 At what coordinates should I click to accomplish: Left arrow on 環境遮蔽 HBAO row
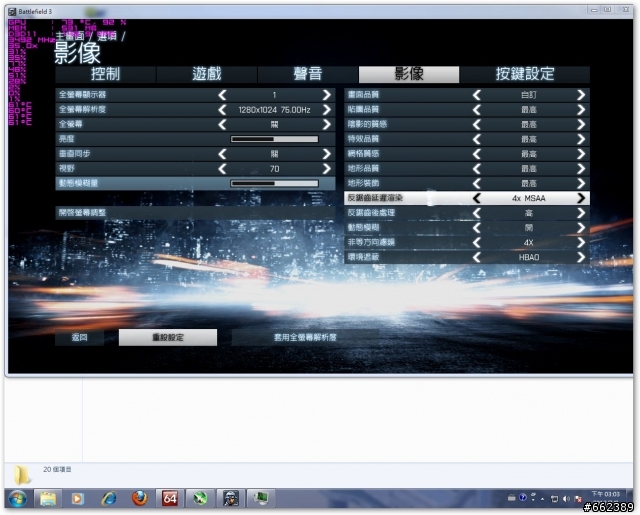(x=476, y=257)
